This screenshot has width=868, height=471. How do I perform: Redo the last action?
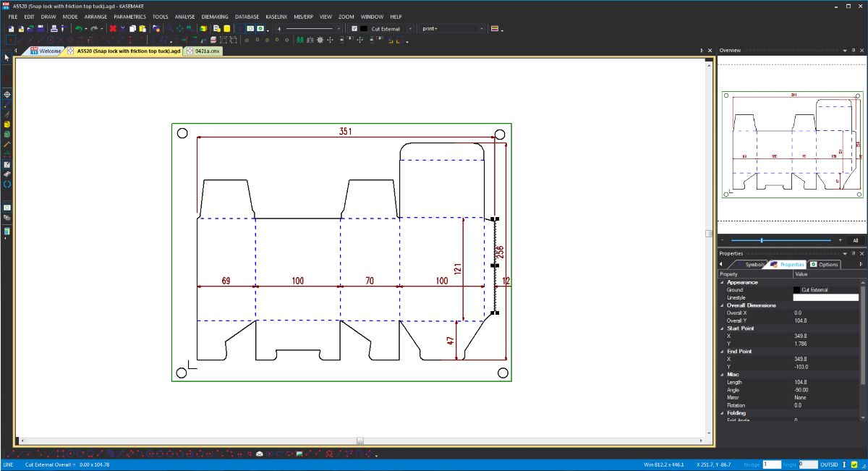pos(94,28)
